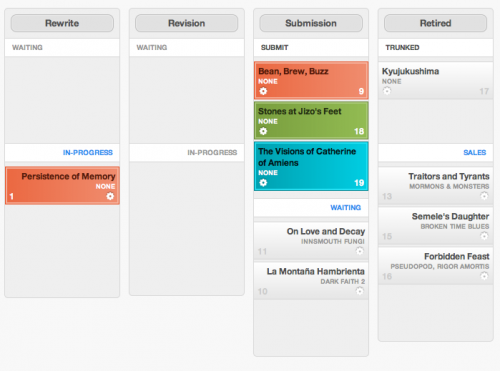Click gear icon on Persistence of Memory card
The image size is (500, 371).
(110, 196)
